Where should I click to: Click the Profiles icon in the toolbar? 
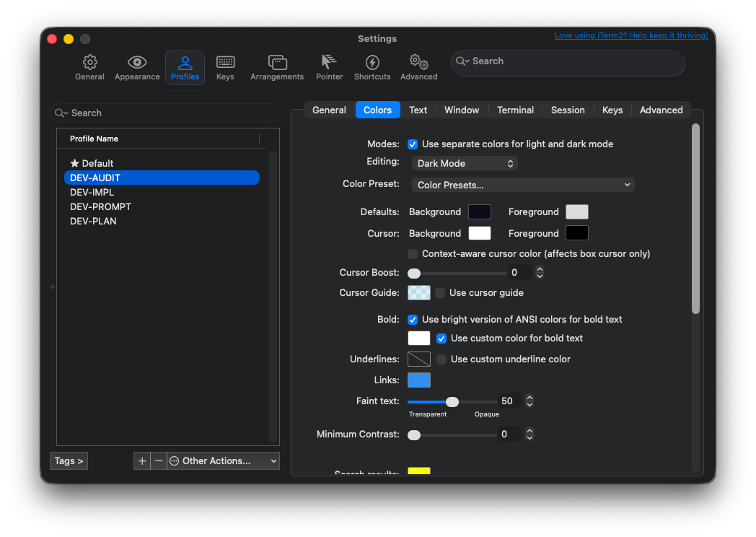pos(185,66)
